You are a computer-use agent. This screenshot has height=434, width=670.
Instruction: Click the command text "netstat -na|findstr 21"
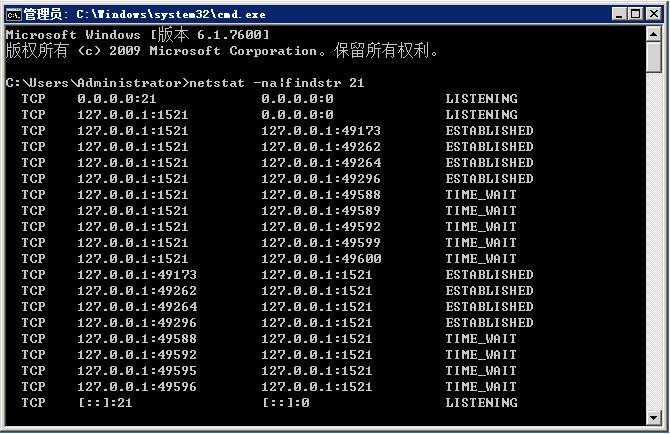(277, 82)
